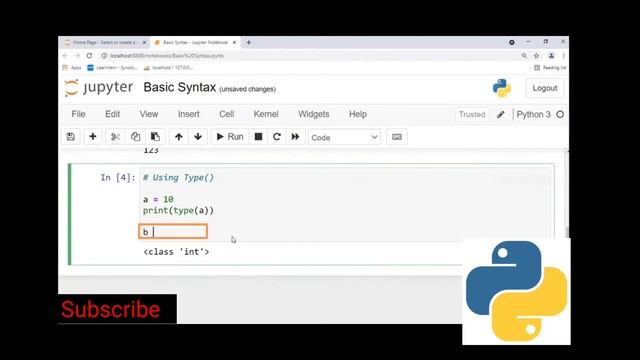640x360 pixels.
Task: Go back in the browser
Action: pos(65,56)
